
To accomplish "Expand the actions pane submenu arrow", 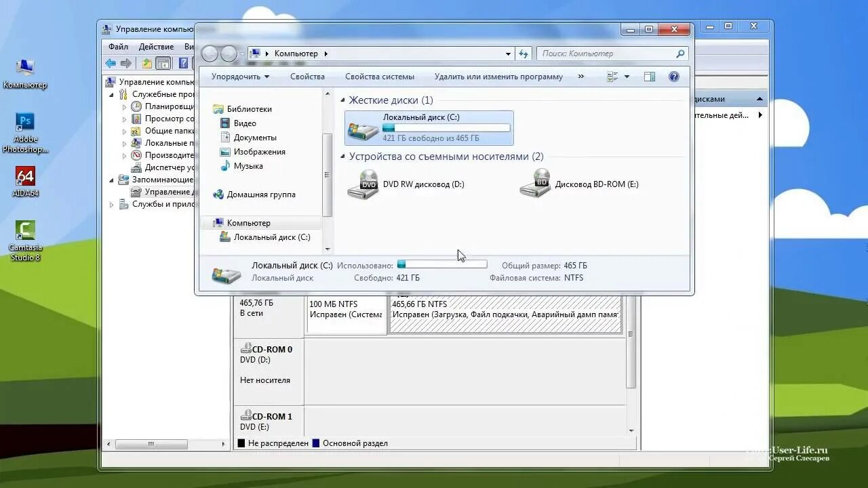I will [x=759, y=115].
